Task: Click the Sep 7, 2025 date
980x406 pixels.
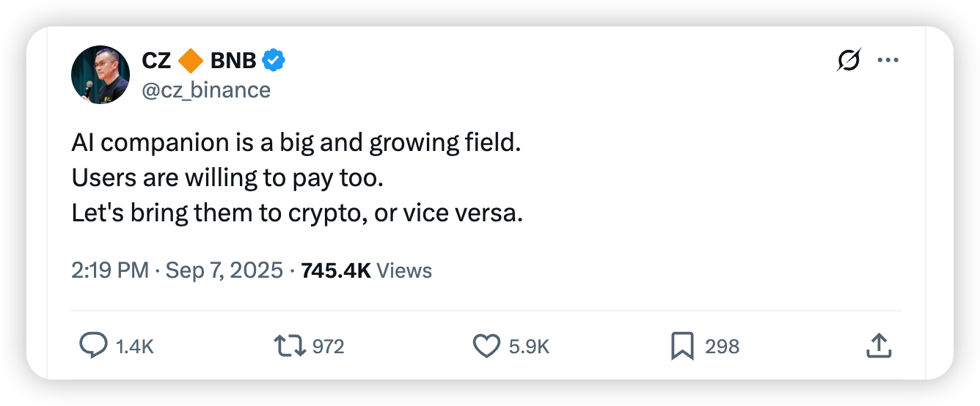Action: pyautogui.click(x=224, y=270)
